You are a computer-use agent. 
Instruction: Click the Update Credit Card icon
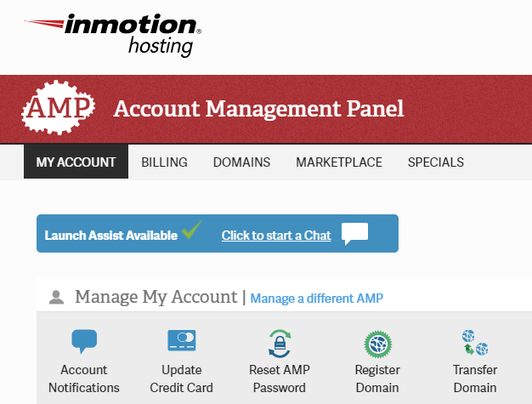182,342
